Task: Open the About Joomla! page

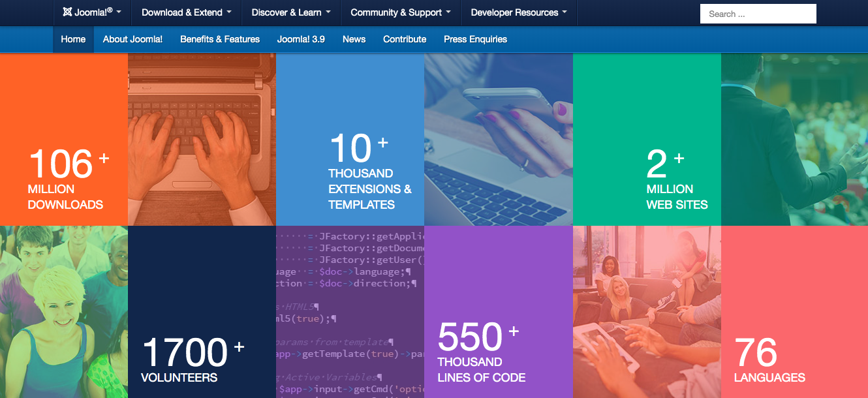Action: [132, 39]
